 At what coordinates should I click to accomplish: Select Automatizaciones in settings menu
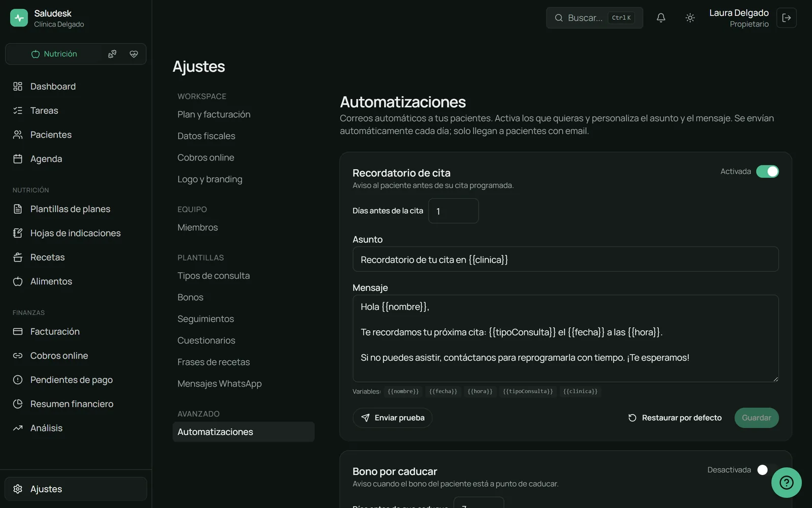pyautogui.click(x=244, y=432)
